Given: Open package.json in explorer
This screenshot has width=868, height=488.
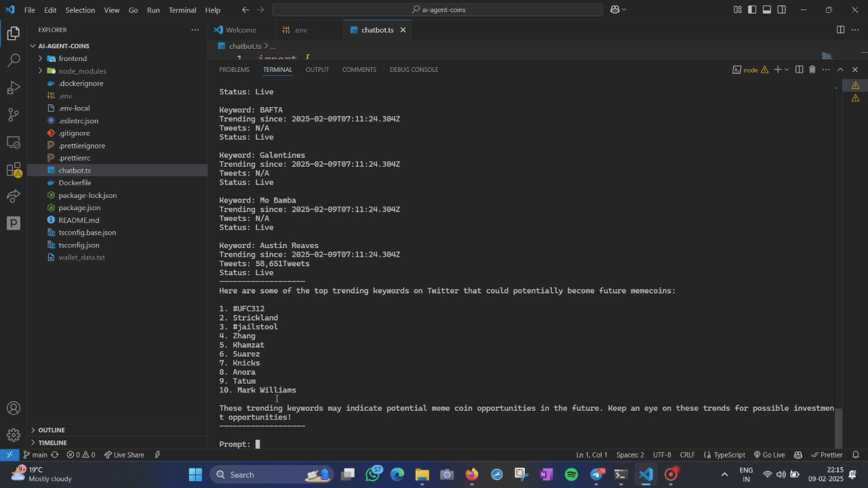Looking at the screenshot, I should (x=79, y=208).
